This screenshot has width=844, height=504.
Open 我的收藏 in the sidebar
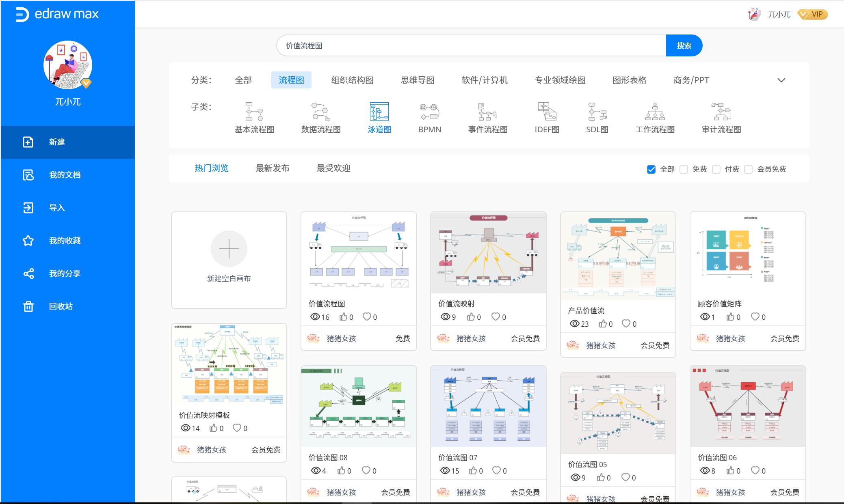pyautogui.click(x=64, y=240)
